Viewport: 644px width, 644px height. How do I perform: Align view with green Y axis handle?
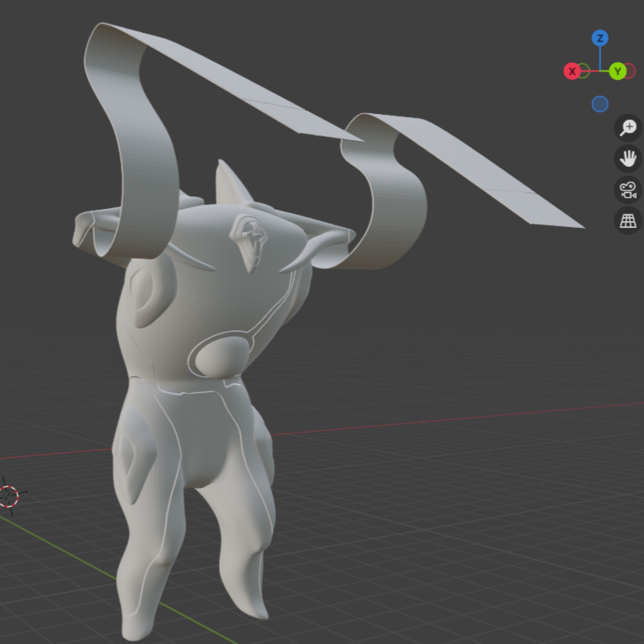[x=617, y=72]
